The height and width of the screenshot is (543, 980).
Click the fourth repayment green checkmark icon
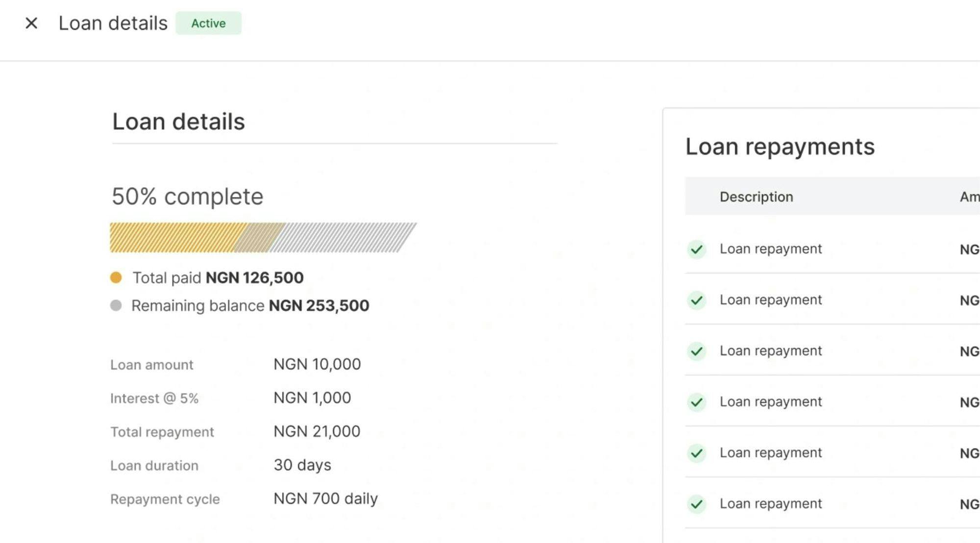click(x=696, y=402)
